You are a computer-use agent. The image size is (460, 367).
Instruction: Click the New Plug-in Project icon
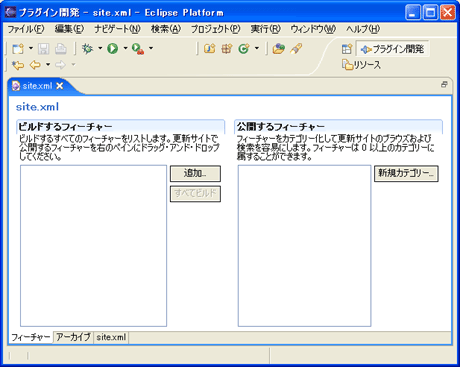tap(209, 49)
